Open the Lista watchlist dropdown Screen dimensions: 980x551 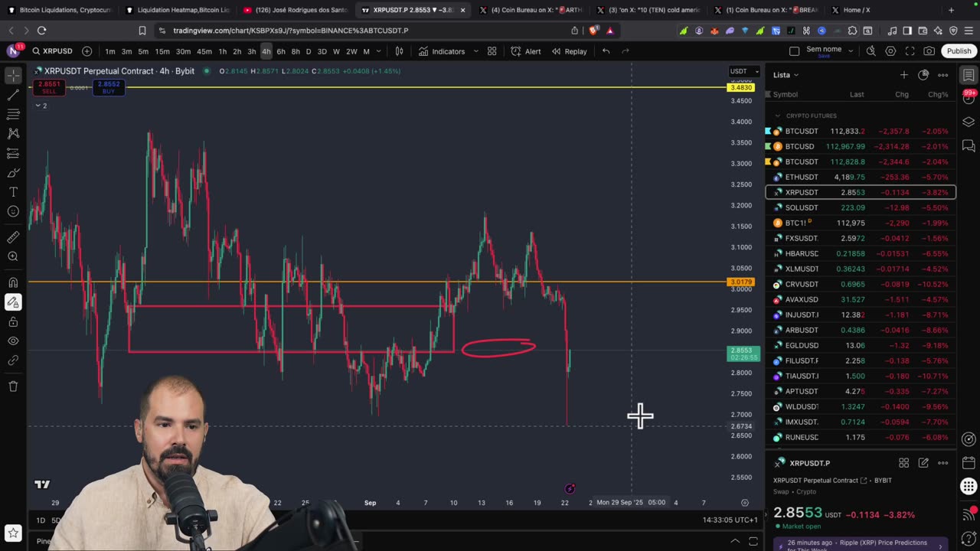point(786,75)
